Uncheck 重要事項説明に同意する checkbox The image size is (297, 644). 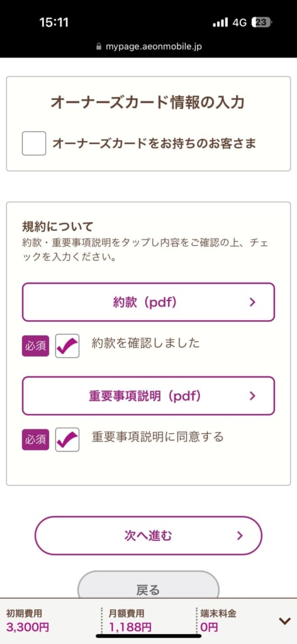pyautogui.click(x=67, y=440)
